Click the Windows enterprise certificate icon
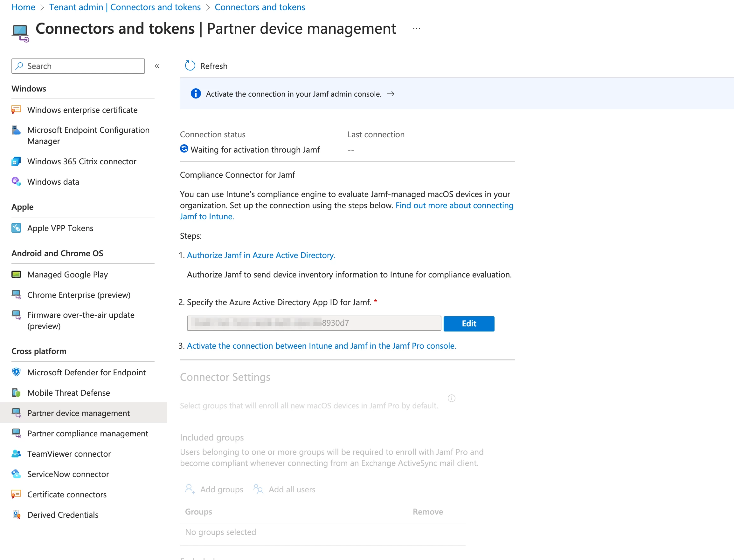 coord(16,110)
